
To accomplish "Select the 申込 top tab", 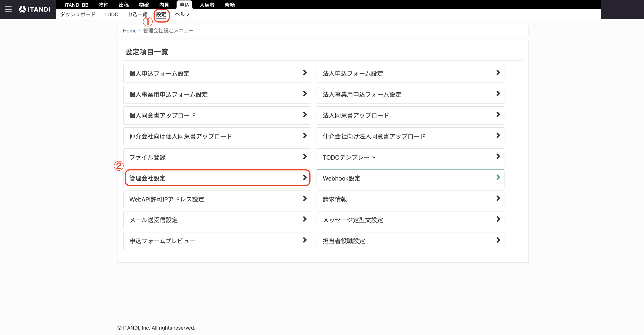I will click(x=184, y=5).
